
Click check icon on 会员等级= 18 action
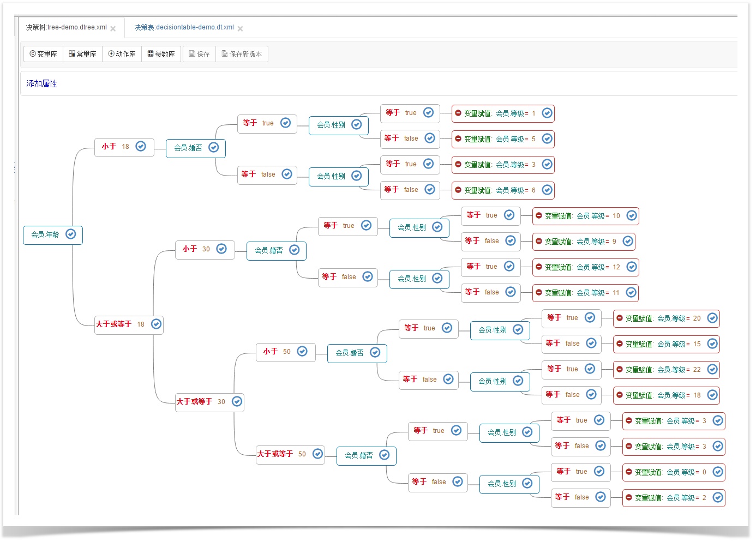click(712, 395)
